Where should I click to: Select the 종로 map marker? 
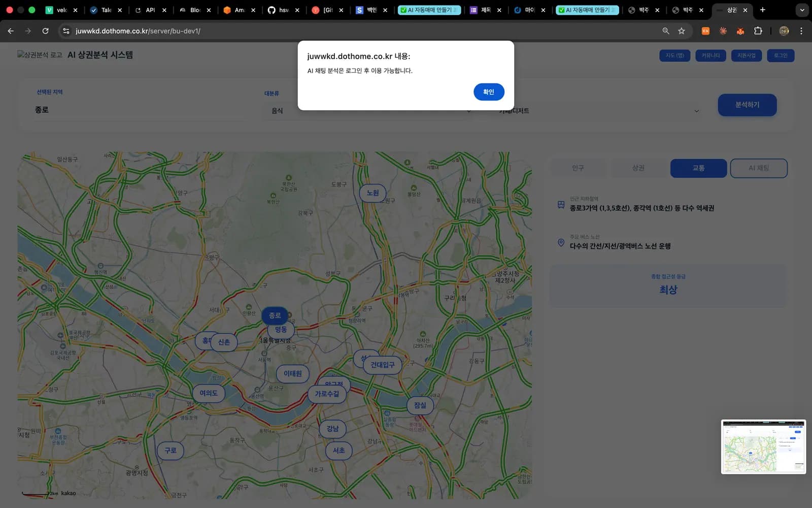click(x=275, y=315)
